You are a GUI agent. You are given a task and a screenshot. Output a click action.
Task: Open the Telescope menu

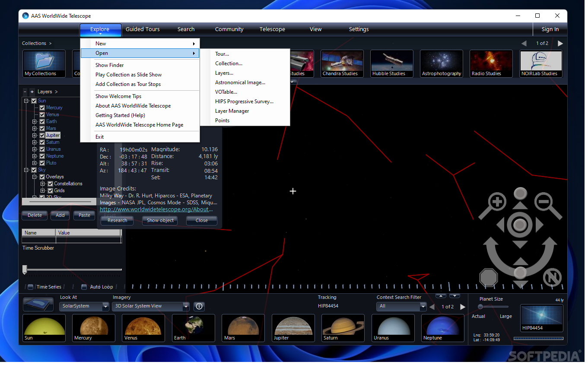point(272,29)
